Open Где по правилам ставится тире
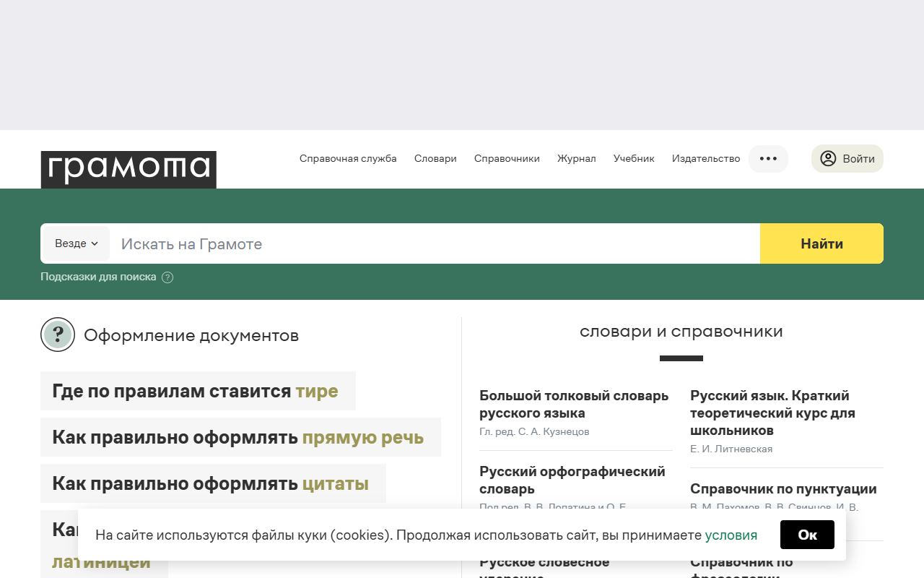 (198, 391)
